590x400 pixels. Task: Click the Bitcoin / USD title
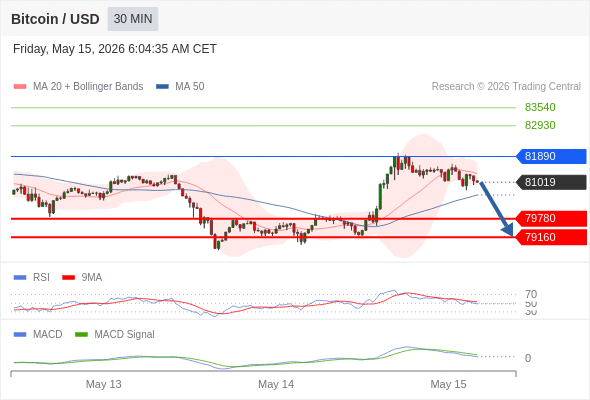tap(55, 19)
